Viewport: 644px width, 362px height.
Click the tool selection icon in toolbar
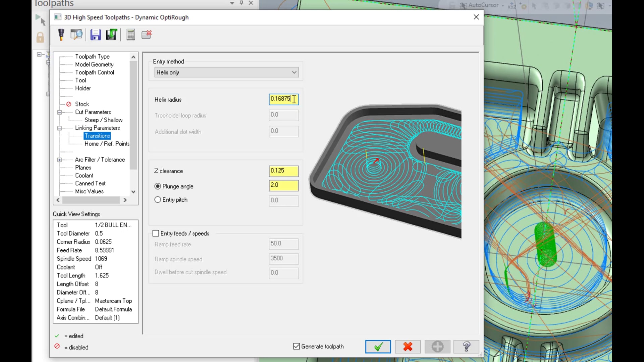pos(61,34)
